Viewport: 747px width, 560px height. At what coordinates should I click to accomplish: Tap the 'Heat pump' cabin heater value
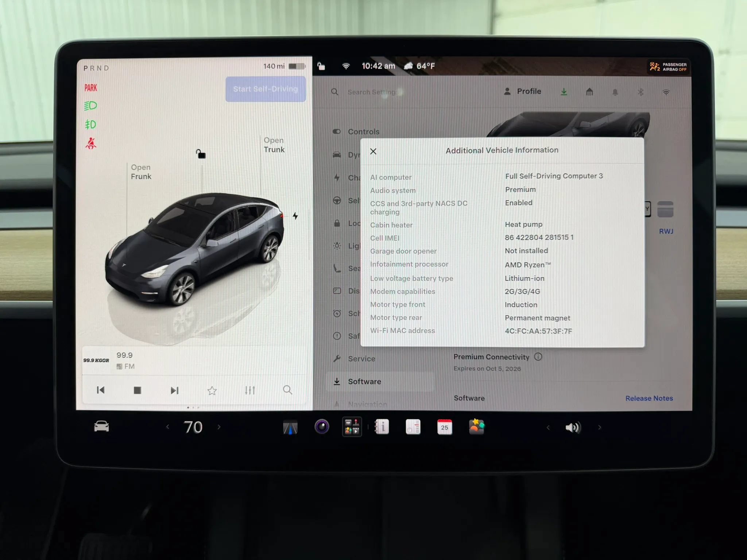[523, 224]
